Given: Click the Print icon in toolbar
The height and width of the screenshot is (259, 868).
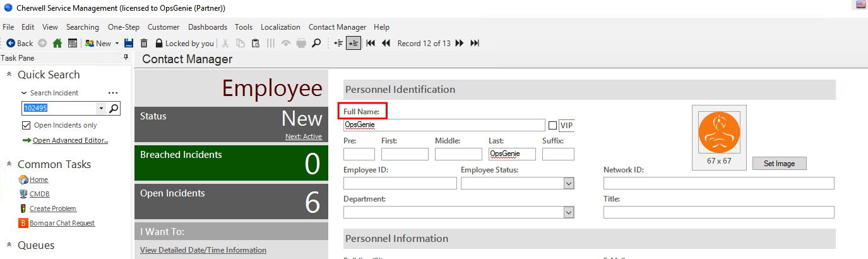Looking at the screenshot, I should tap(301, 43).
